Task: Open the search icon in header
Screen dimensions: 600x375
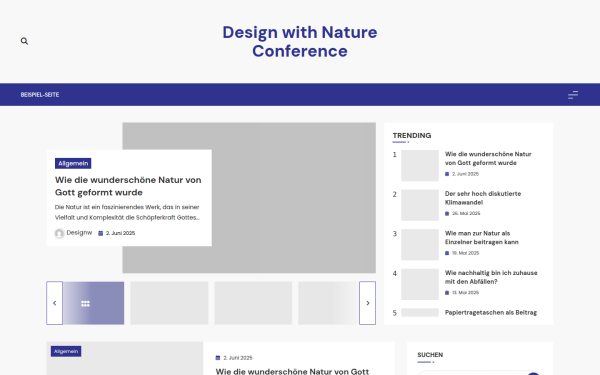Action: (x=24, y=41)
